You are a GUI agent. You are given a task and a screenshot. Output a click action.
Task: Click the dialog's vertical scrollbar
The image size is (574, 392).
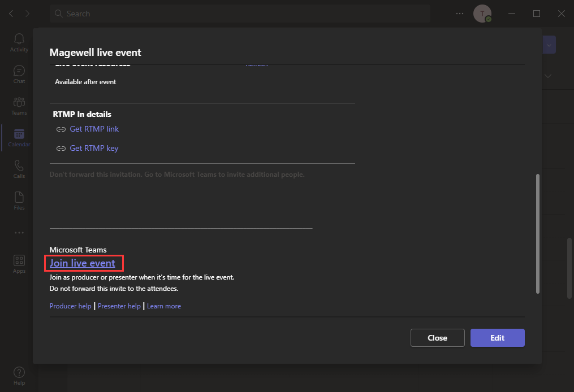click(x=537, y=234)
